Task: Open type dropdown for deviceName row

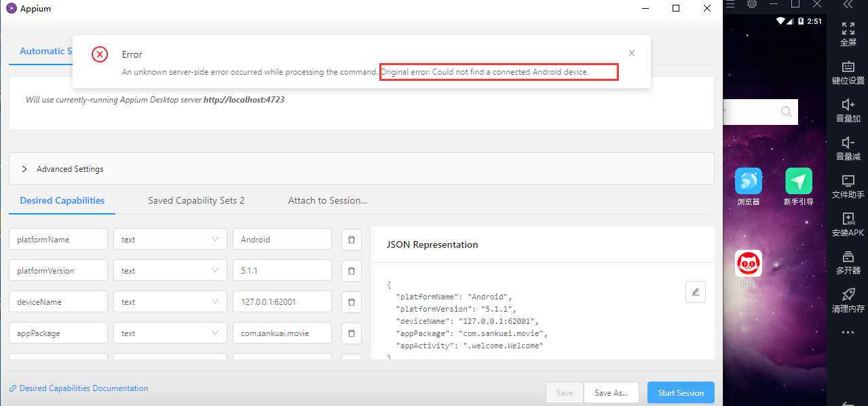Action: (x=170, y=302)
